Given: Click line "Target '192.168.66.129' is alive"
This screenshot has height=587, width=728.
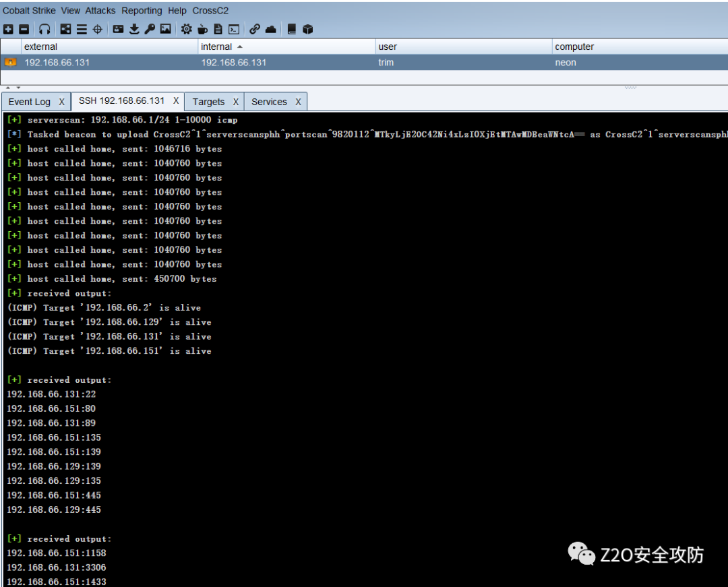Looking at the screenshot, I should click(109, 321).
